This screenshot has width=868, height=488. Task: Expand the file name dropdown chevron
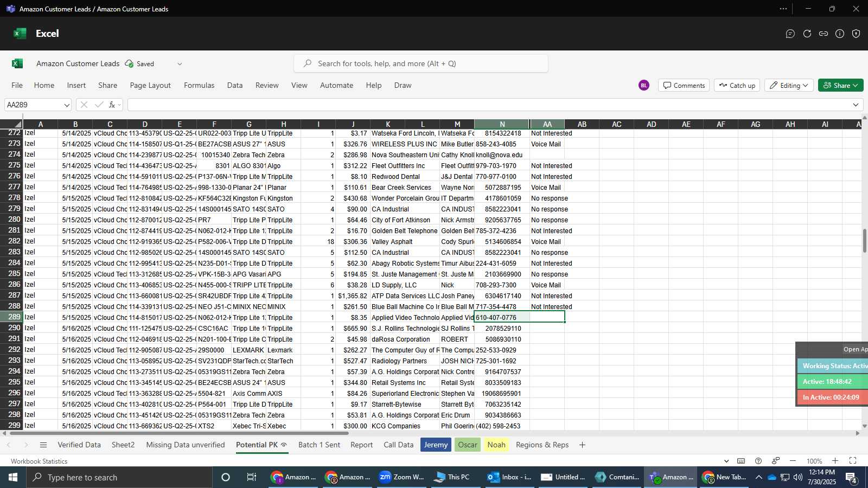180,64
